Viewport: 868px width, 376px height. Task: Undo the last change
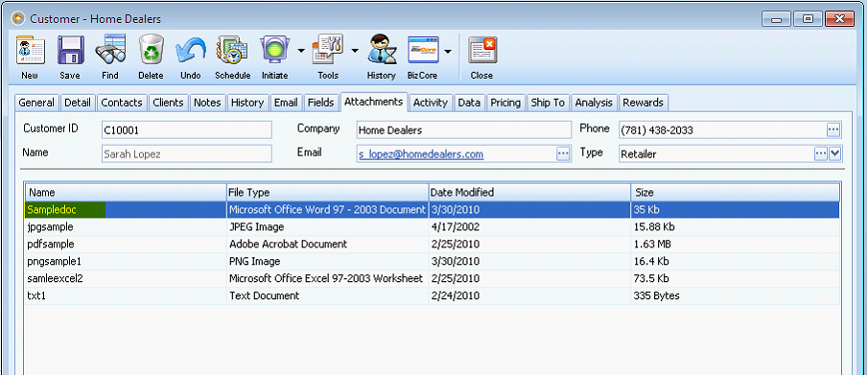pos(191,52)
